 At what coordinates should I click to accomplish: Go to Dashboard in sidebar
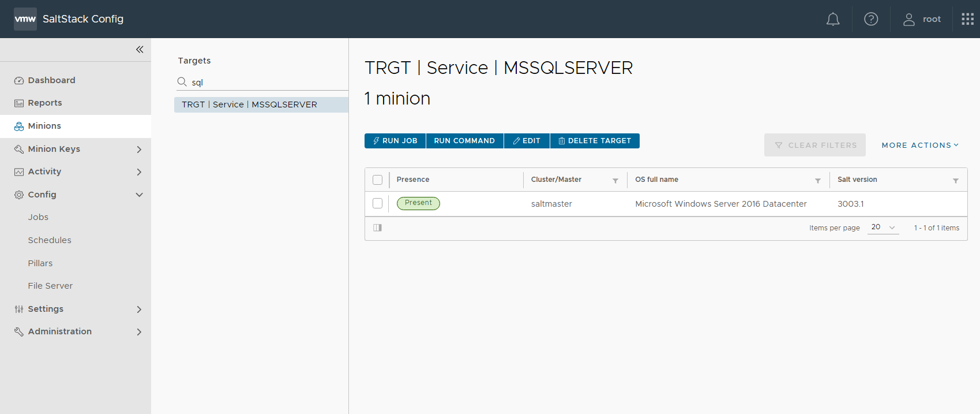coord(51,80)
